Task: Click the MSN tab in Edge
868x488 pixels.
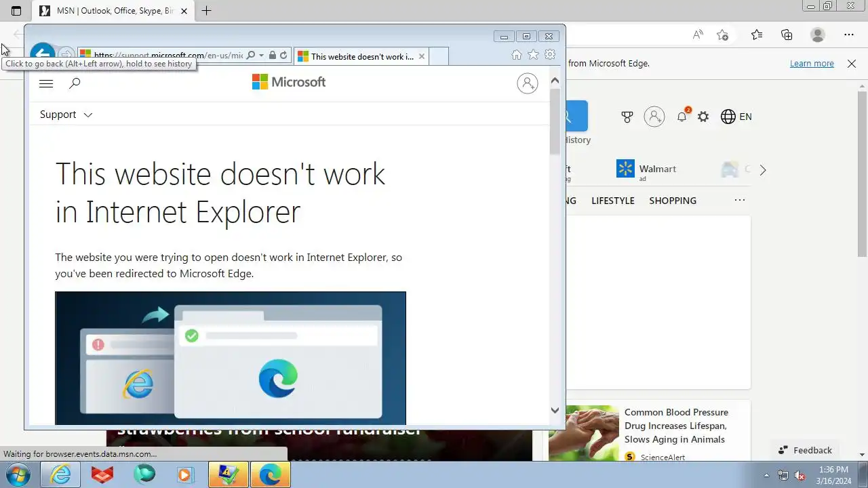Action: pyautogui.click(x=114, y=11)
